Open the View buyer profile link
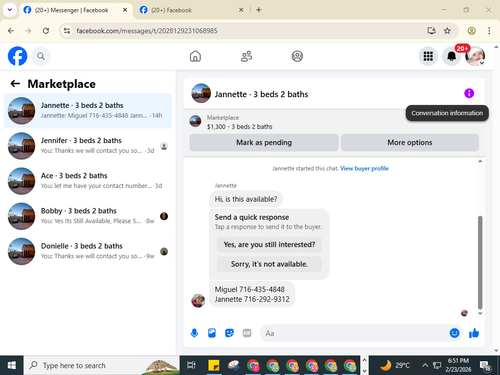 pyautogui.click(x=364, y=168)
